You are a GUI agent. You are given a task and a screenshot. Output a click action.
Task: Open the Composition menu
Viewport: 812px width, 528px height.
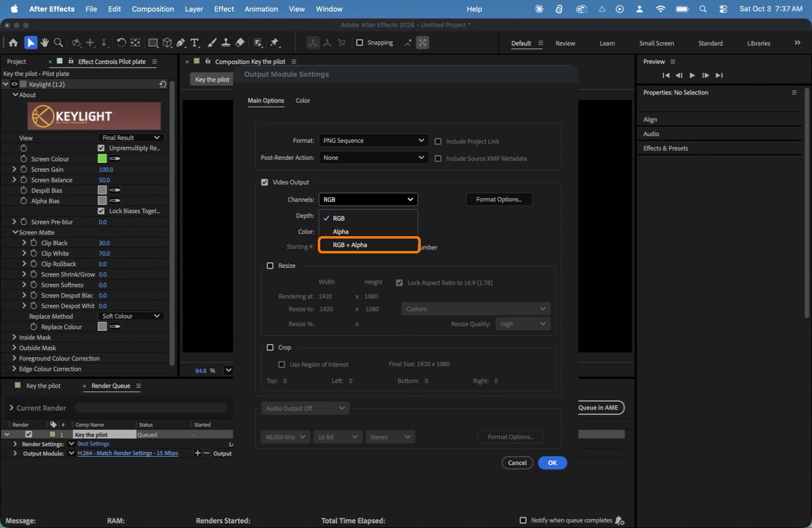(x=153, y=9)
